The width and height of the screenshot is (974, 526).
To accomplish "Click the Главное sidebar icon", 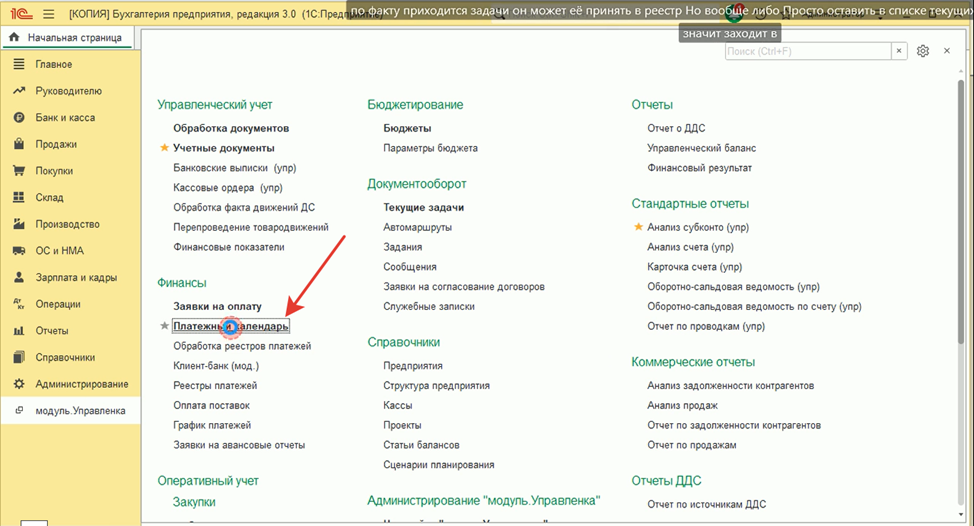I will coord(19,64).
